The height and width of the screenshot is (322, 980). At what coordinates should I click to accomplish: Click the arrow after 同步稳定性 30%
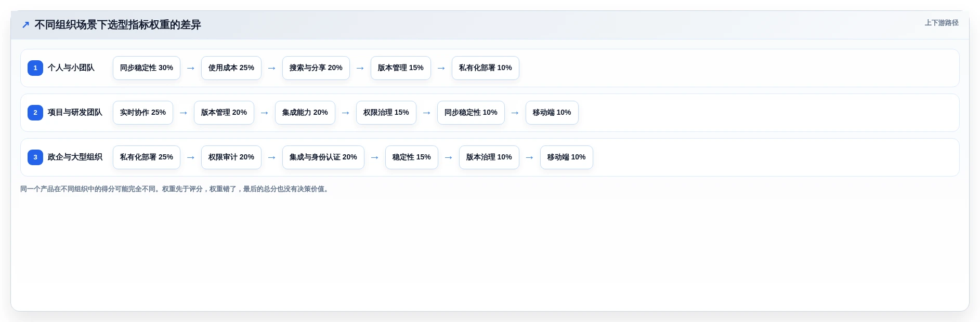(x=191, y=68)
